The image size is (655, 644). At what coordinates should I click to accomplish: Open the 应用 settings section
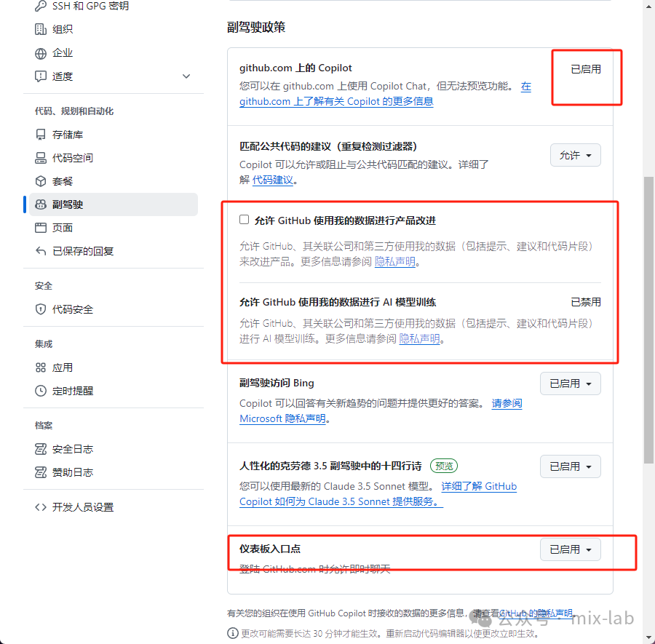[62, 367]
